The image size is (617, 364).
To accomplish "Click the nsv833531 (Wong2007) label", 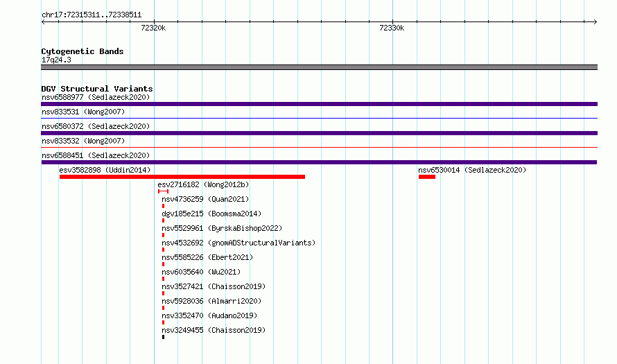I will click(83, 112).
